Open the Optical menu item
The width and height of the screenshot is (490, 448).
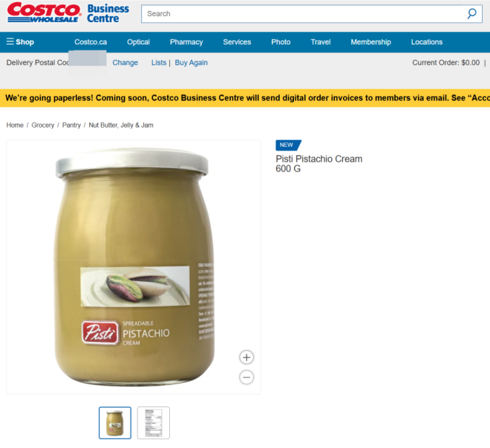(x=138, y=42)
